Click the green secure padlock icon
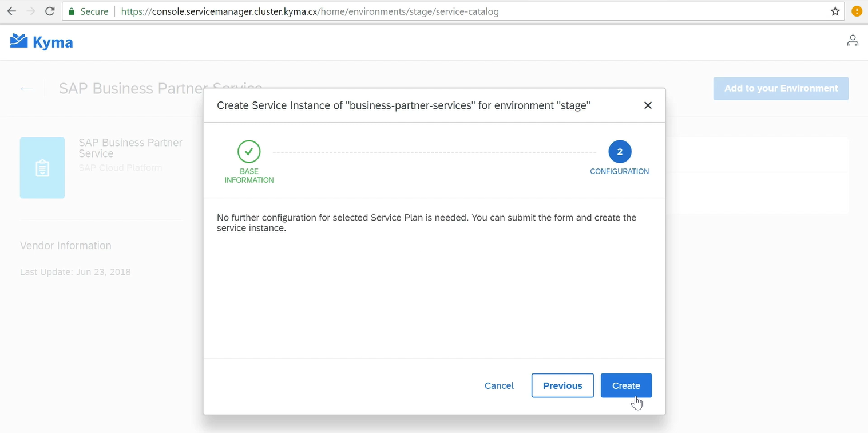 click(x=72, y=11)
